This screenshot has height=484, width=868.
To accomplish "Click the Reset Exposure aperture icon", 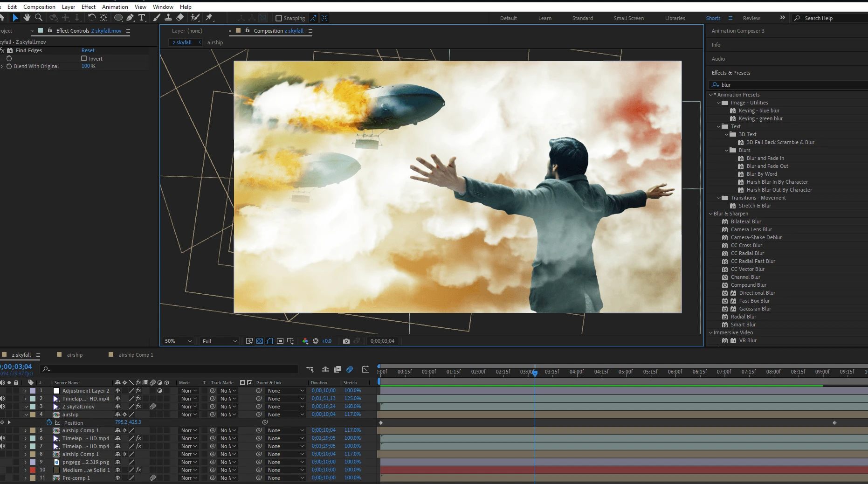I will point(316,341).
